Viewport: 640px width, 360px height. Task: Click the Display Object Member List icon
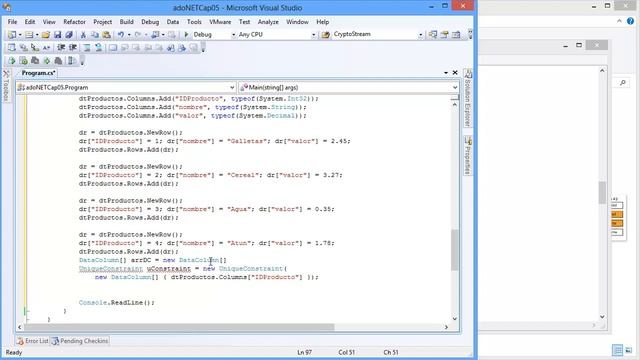coord(11,48)
